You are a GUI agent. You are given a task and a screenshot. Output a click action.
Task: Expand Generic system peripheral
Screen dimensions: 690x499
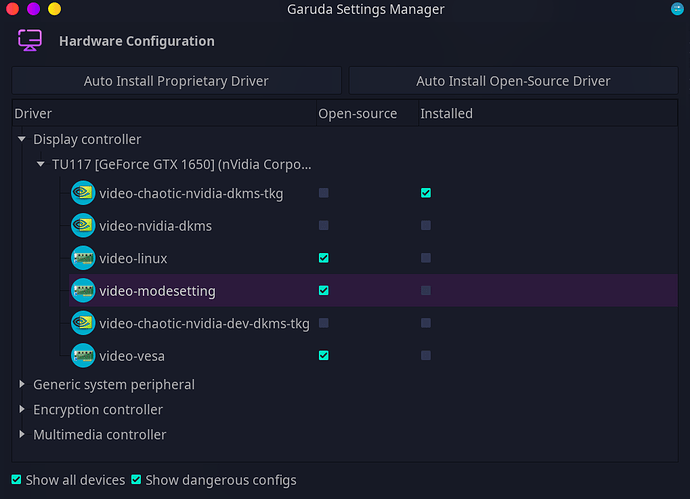coord(22,384)
